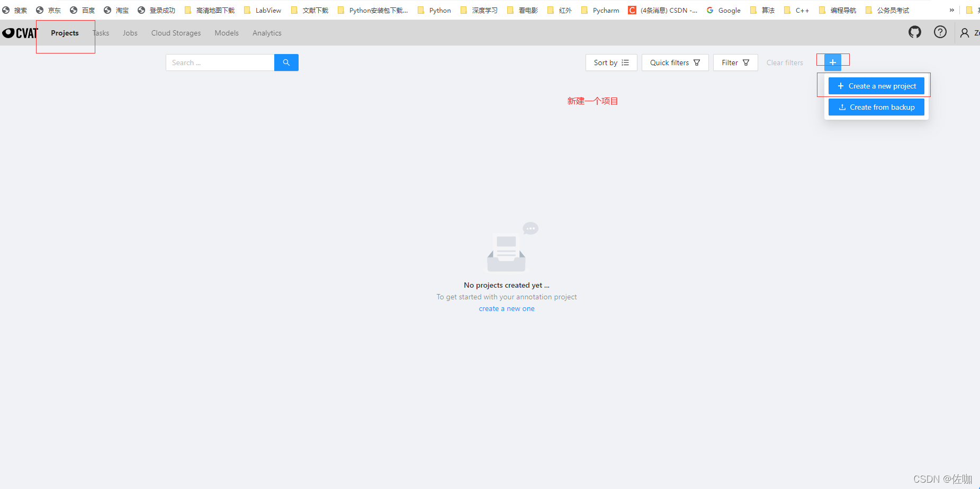
Task: Switch to the Jobs tab
Action: pyautogui.click(x=130, y=33)
